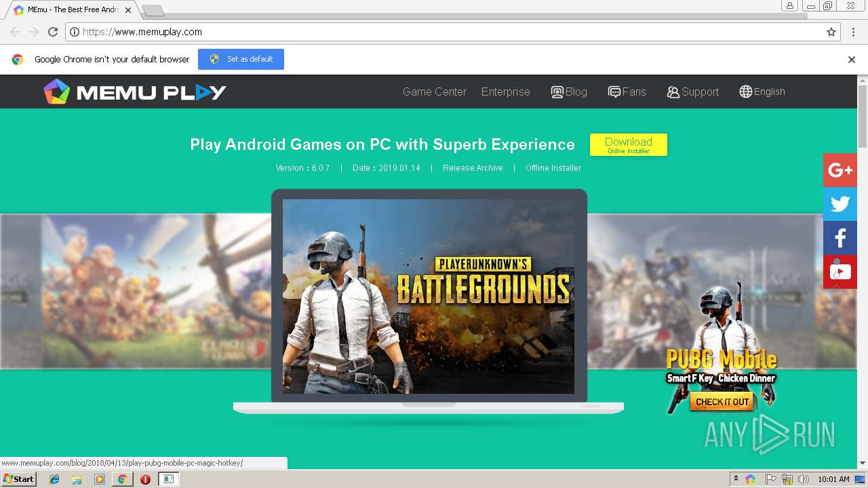The height and width of the screenshot is (488, 868).
Task: Click the PlayerUnknown's Battlegrounds banner image
Action: [429, 296]
